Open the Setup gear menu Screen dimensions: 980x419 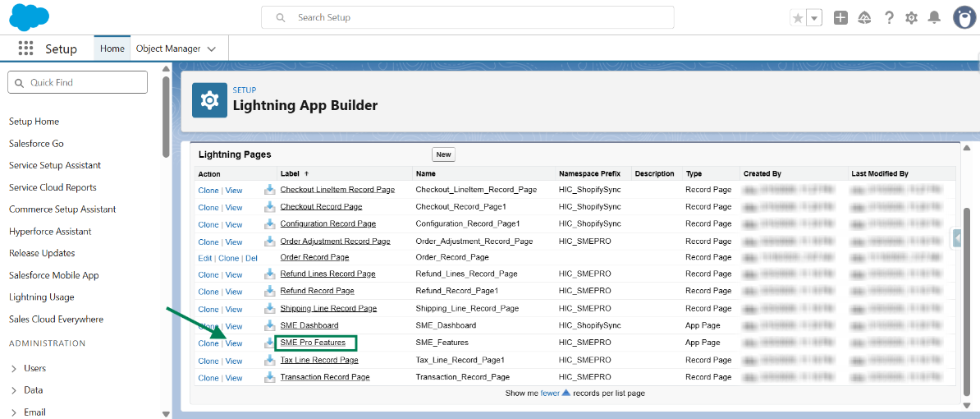coord(911,17)
